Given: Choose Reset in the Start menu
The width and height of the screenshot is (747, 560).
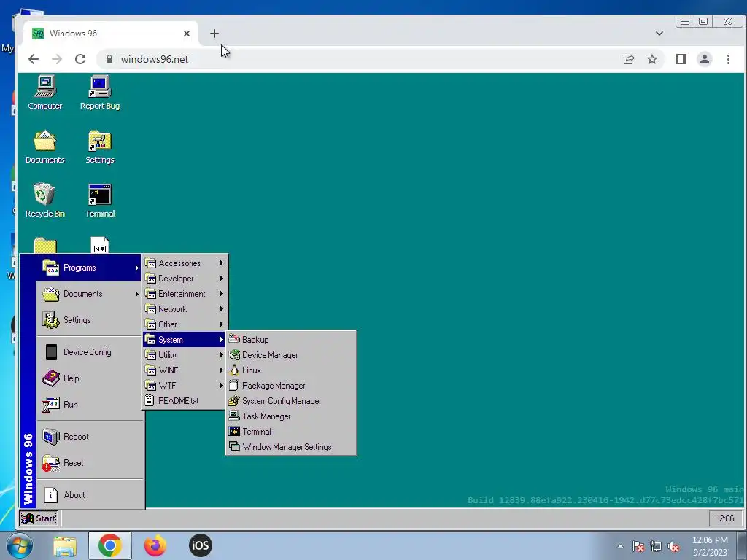Looking at the screenshot, I should (89, 462).
